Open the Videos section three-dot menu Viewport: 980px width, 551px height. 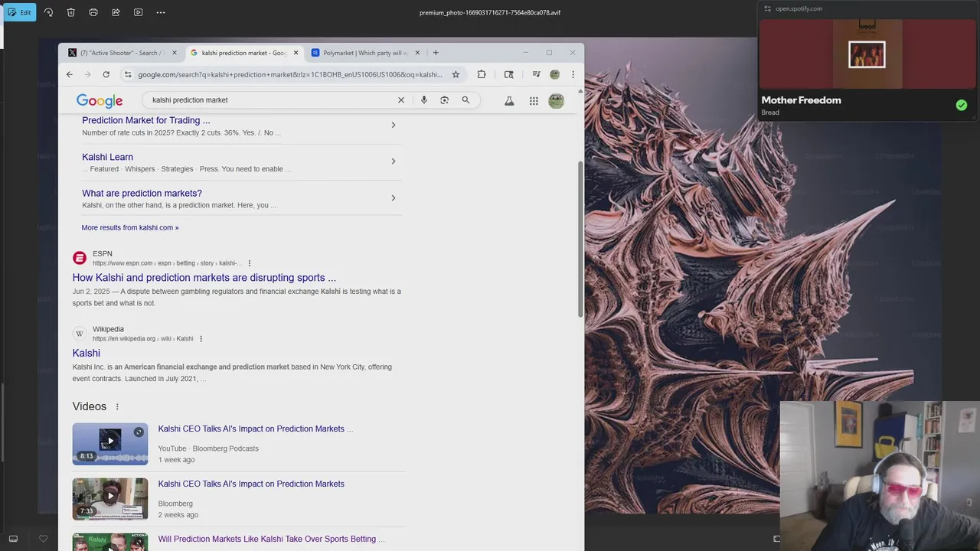[x=117, y=407]
